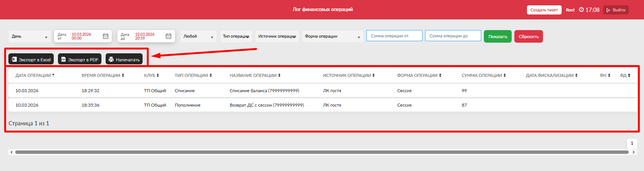The height and width of the screenshot is (171, 644).
Task: Click the calendar icon in 'Дата от' field
Action: click(106, 36)
